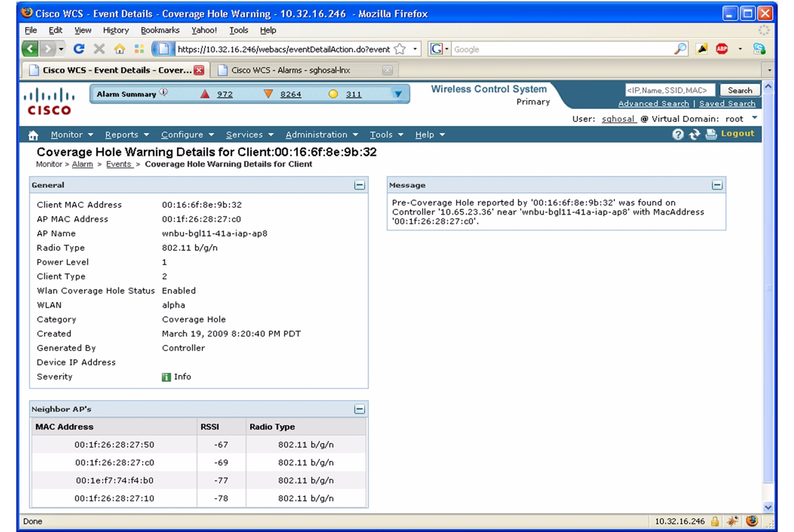Click the orange major alarms triangle icon
The width and height of the screenshot is (794, 532).
pos(269,93)
